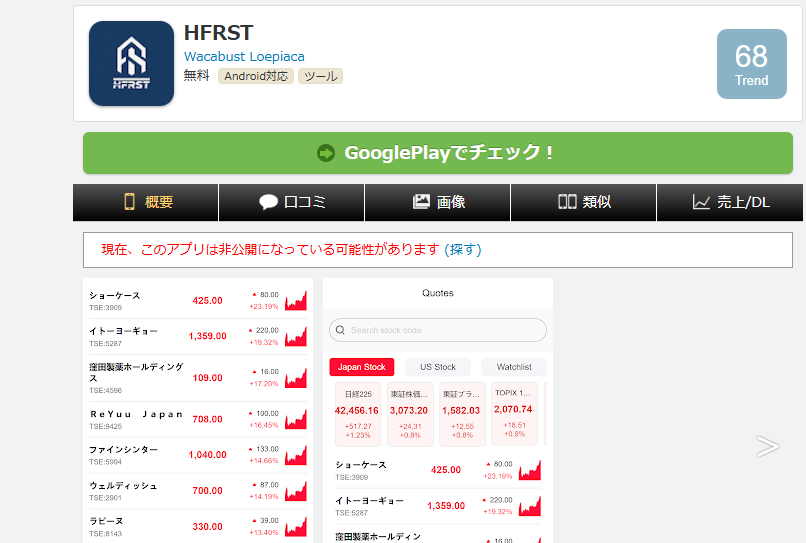Open the 類似 similar apps tab
The height and width of the screenshot is (543, 806).
(x=583, y=202)
